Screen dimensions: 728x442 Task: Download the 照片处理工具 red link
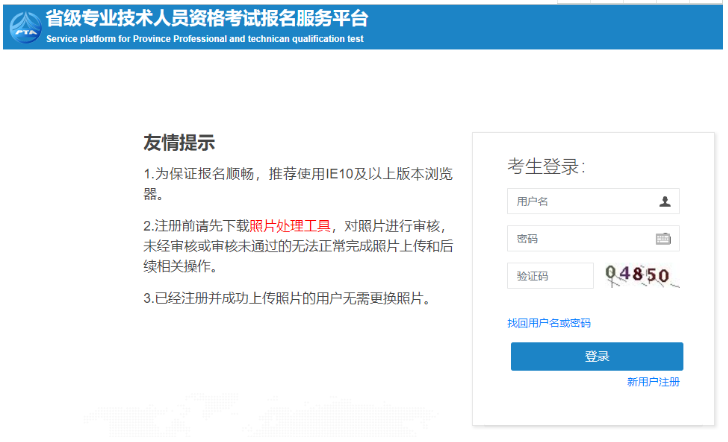pos(290,226)
